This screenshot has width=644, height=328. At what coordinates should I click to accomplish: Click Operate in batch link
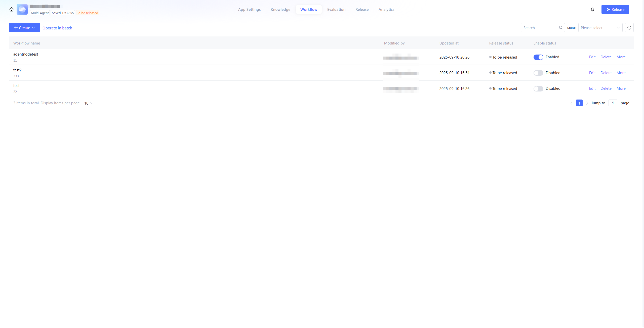point(57,28)
